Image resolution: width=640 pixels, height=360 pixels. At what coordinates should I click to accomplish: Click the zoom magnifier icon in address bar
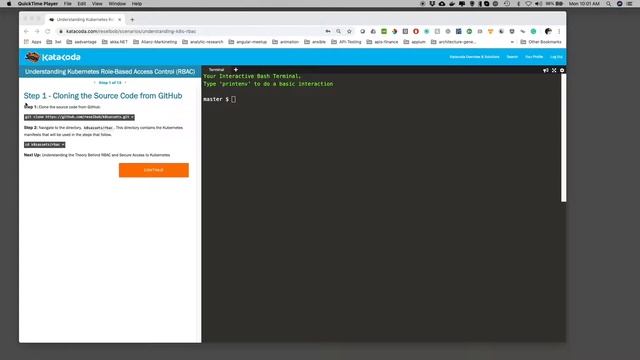[338, 31]
